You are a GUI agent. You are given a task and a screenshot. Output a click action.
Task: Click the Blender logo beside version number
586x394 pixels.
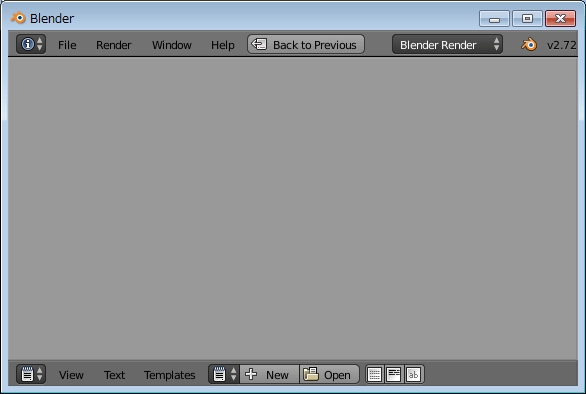click(x=529, y=44)
